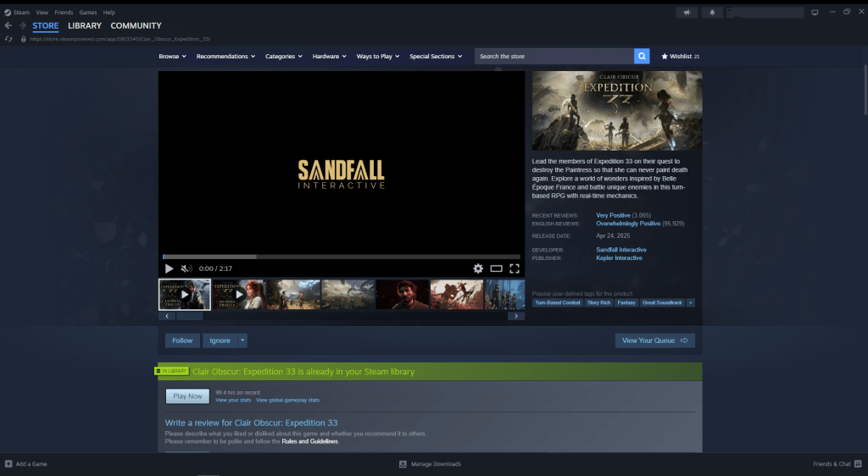Unmute the trailer audio
Viewport: 868px width, 476px height.
click(186, 268)
